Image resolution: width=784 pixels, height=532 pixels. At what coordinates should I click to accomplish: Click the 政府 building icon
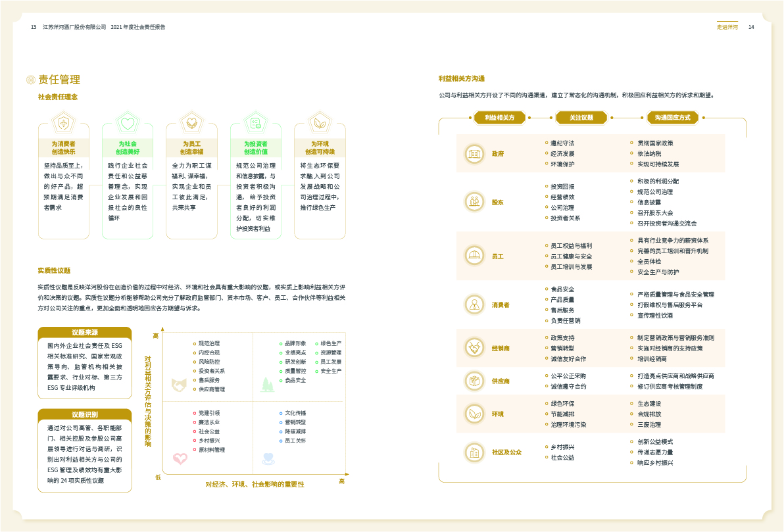point(474,154)
